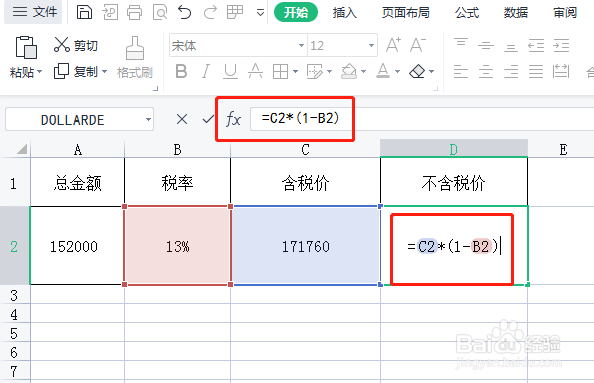594x383 pixels.
Task: Decrease indent icon
Action: pyautogui.click(x=536, y=45)
